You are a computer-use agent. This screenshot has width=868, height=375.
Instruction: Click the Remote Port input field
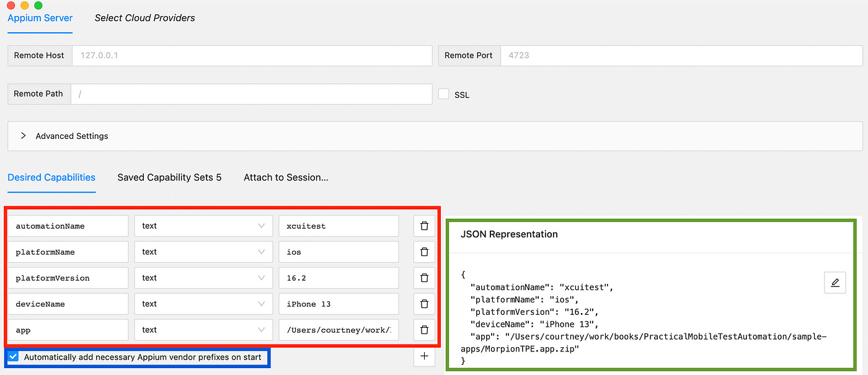pos(681,55)
